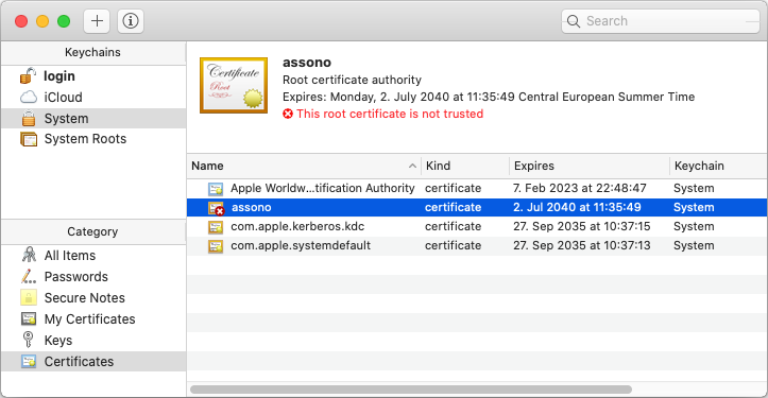Viewport: 768px width, 398px height.
Task: Click expiry date 27. Sep 2035 at 10:37:13
Action: (x=581, y=245)
